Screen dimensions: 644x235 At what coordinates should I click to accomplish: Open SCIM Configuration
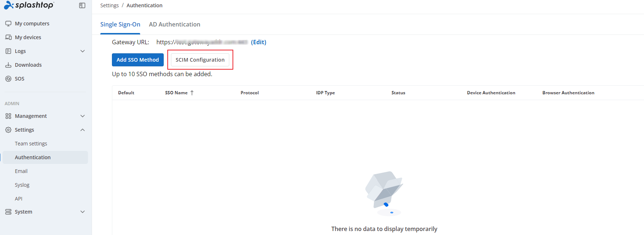(x=200, y=60)
